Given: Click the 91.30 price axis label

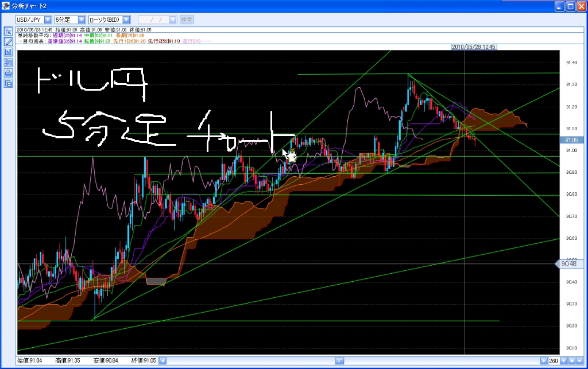Looking at the screenshot, I should (x=571, y=84).
